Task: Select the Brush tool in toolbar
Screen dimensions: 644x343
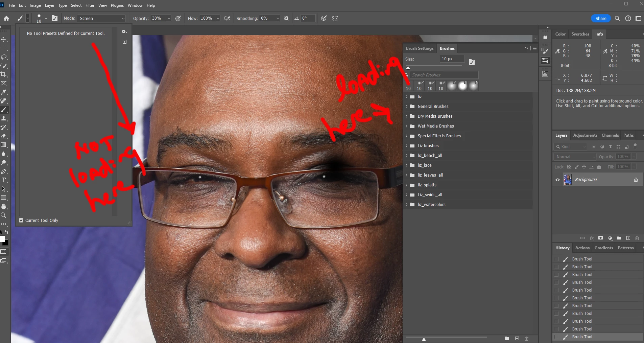Action: (4, 110)
